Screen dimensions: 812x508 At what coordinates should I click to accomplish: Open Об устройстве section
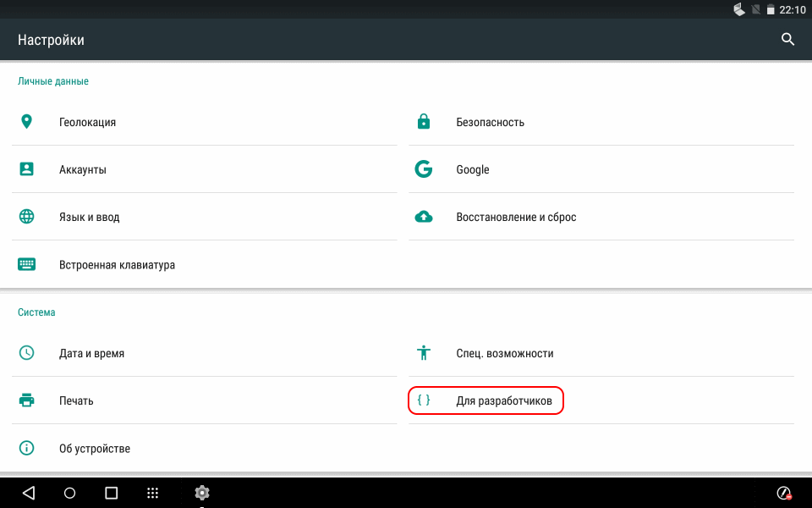[95, 448]
